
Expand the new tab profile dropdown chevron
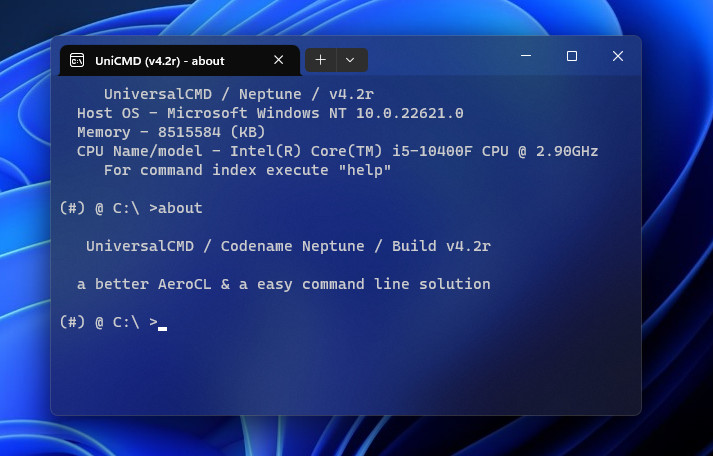coord(350,60)
